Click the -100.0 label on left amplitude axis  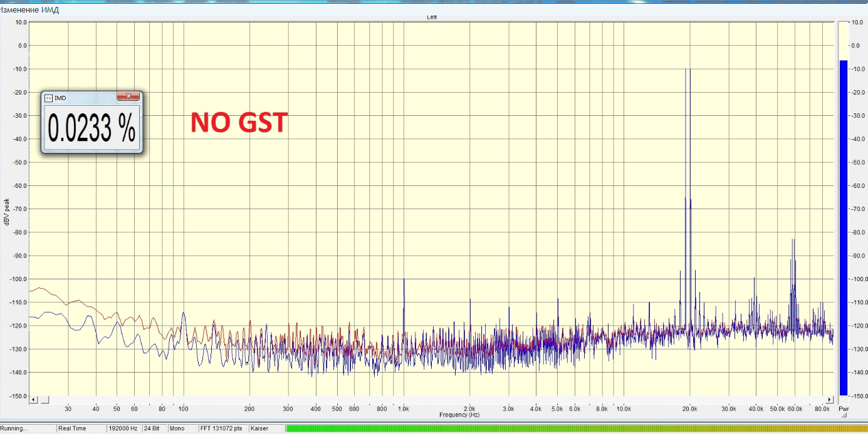[x=19, y=279]
